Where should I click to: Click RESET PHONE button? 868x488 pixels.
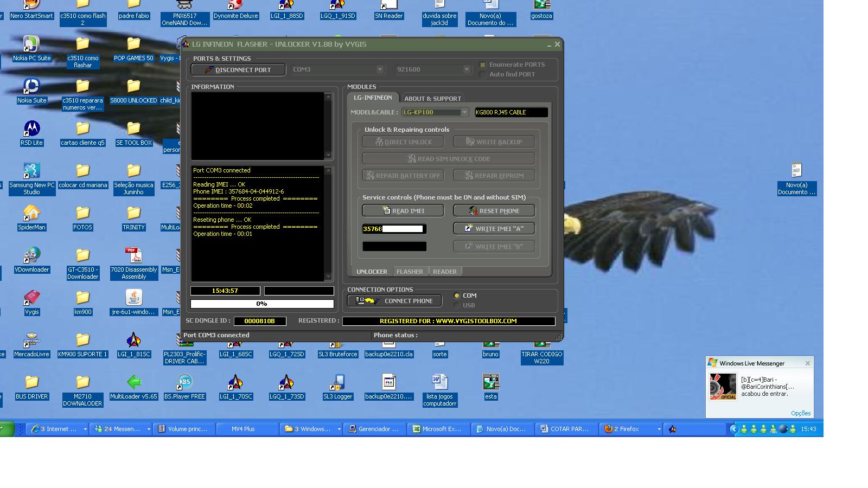point(494,210)
